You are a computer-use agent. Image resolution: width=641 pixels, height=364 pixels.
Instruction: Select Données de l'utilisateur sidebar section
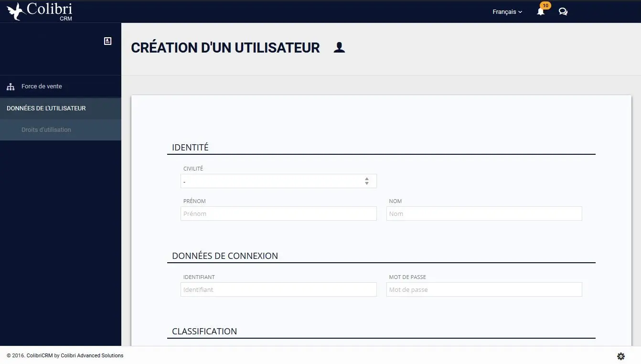click(x=61, y=108)
